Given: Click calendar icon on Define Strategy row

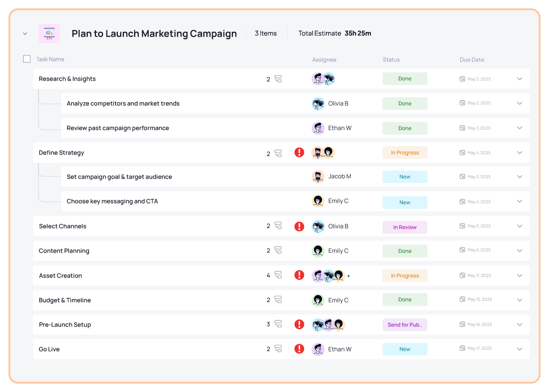Looking at the screenshot, I should pyautogui.click(x=463, y=153).
